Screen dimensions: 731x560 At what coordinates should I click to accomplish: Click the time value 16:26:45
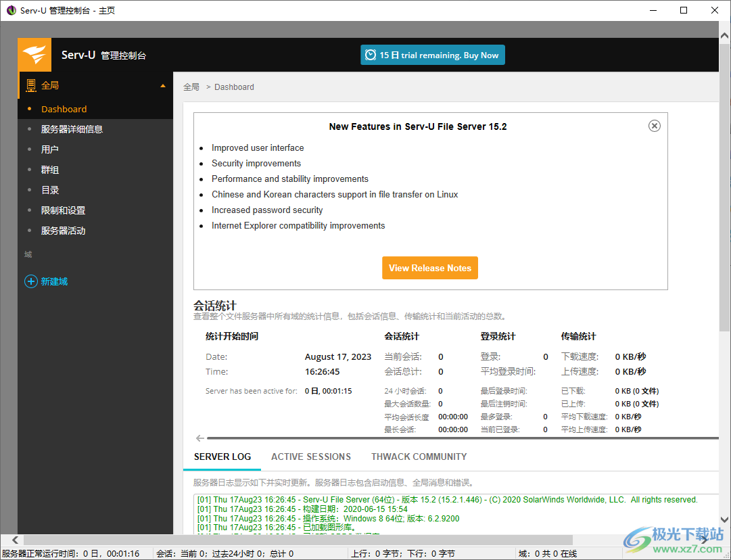(322, 372)
